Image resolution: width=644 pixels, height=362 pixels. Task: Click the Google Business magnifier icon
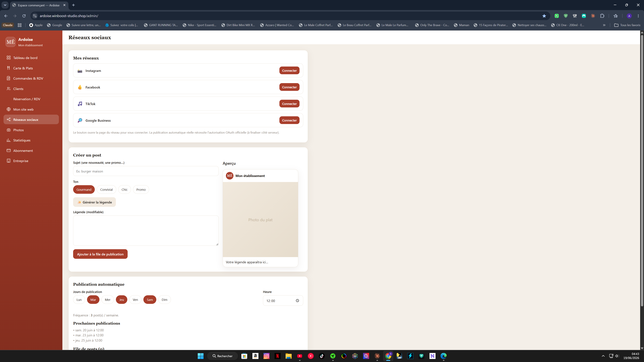[80, 120]
